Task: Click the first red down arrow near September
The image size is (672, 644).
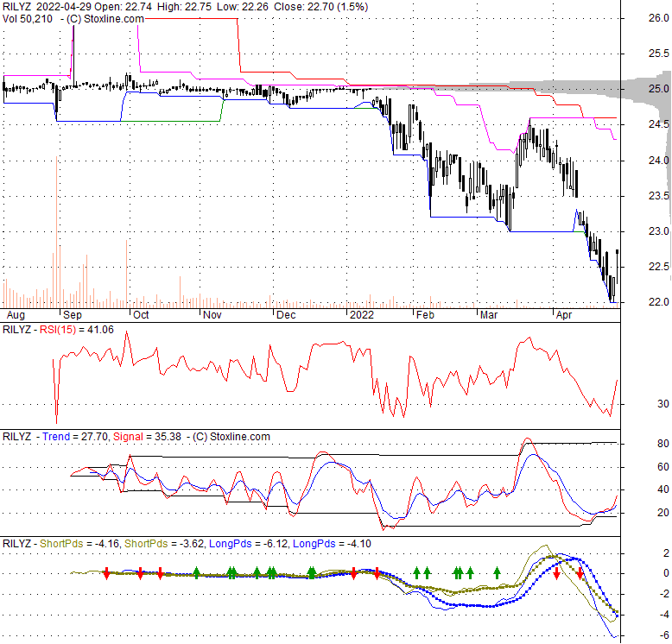Action: coord(107,573)
